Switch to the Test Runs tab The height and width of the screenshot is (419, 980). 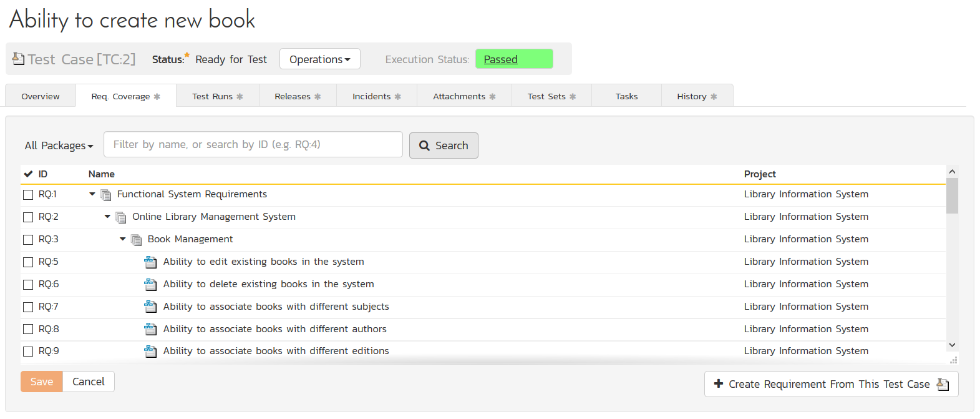tap(217, 96)
